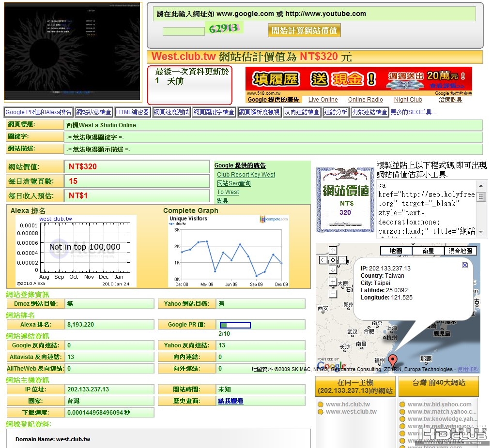Click the 點我觀看 history link
Image resolution: width=492 pixels, height=448 pixels.
(231, 401)
